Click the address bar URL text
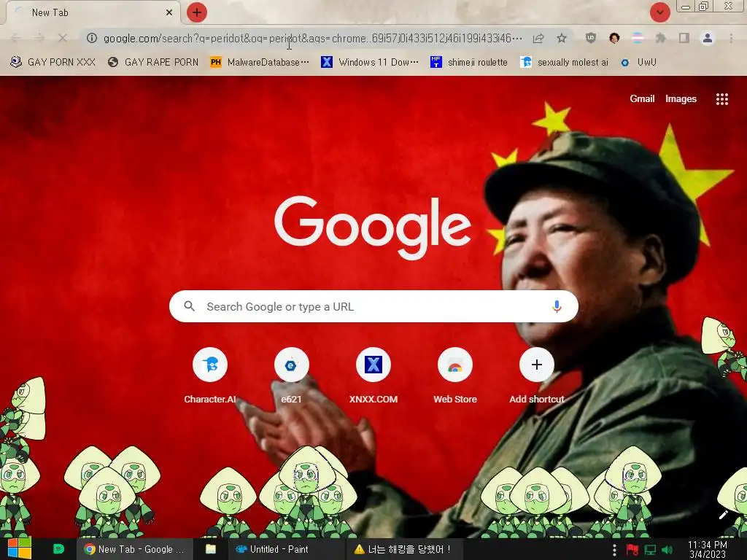 [312, 38]
